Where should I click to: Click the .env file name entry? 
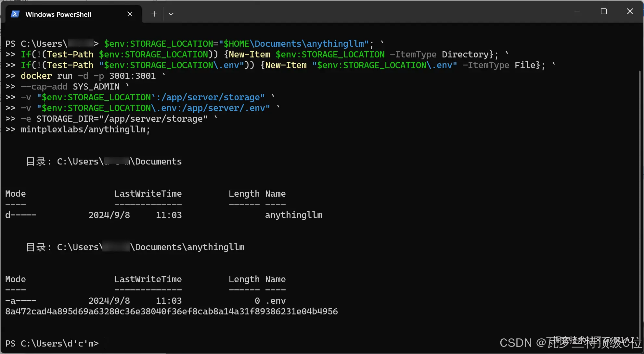276,301
